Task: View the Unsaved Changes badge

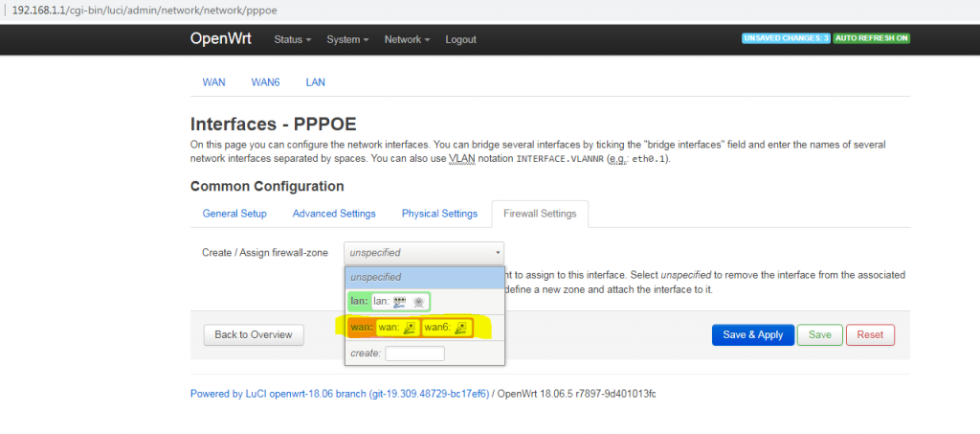Action: tap(784, 38)
